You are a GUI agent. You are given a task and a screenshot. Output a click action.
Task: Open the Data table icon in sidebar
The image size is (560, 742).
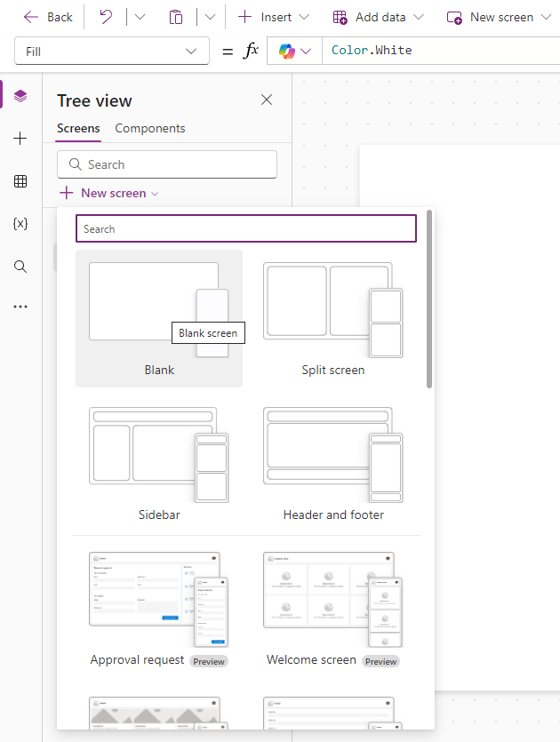[x=20, y=181]
